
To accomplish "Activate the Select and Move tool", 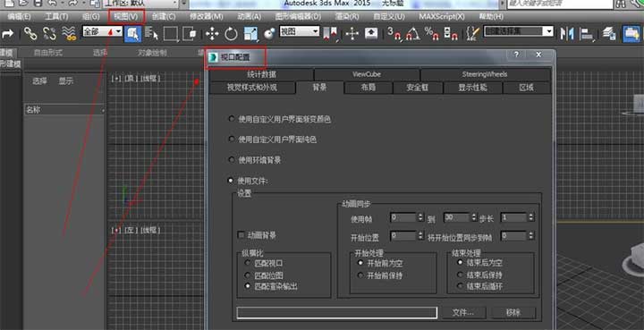I will tap(212, 34).
